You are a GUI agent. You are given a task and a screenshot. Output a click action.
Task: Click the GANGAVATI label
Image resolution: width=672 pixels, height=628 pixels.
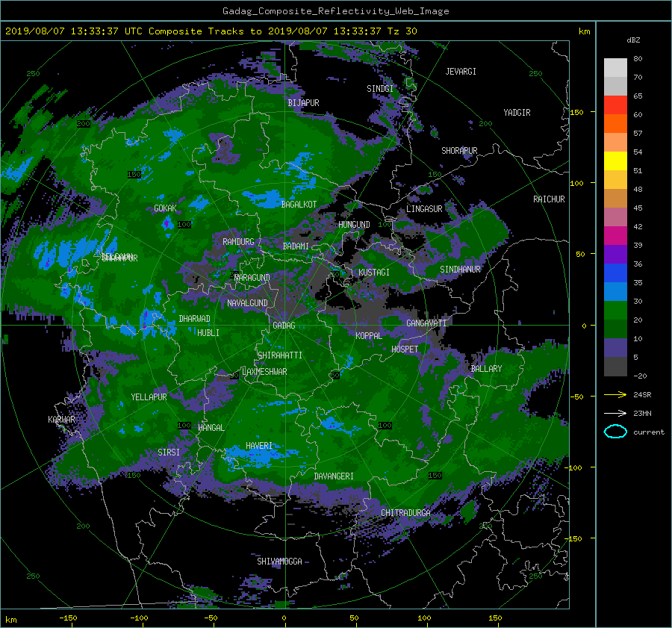pyautogui.click(x=426, y=323)
